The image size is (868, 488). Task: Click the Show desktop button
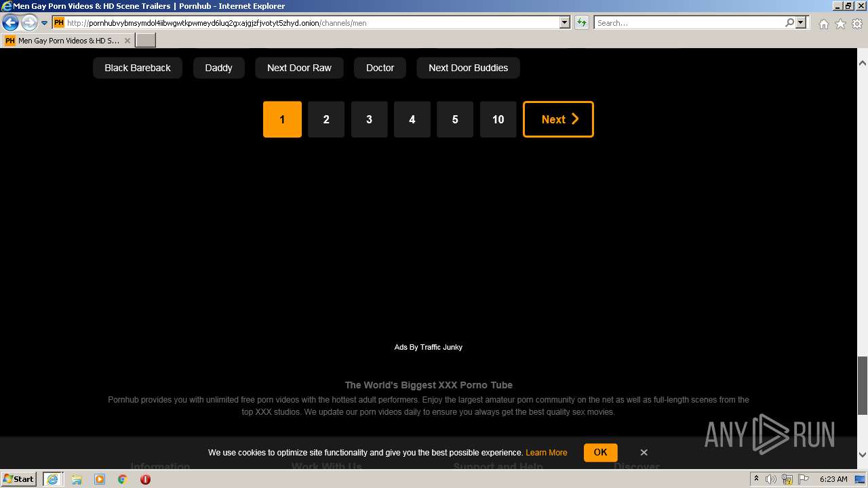(x=860, y=479)
